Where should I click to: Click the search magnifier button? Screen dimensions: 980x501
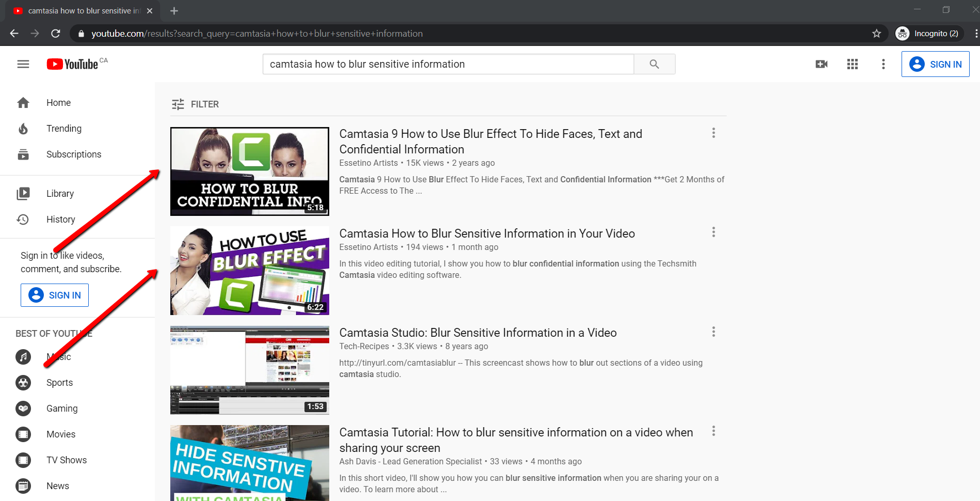click(x=654, y=64)
